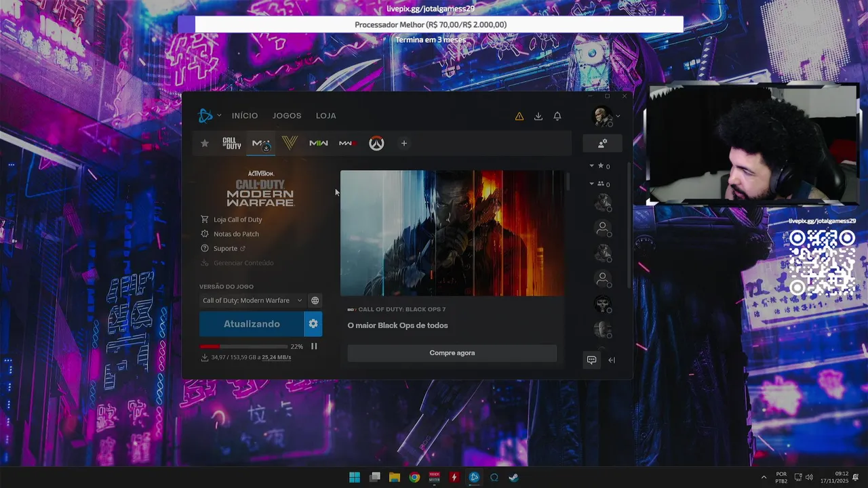The height and width of the screenshot is (488, 868).
Task: Click the news feed scrollbar
Action: tap(568, 182)
